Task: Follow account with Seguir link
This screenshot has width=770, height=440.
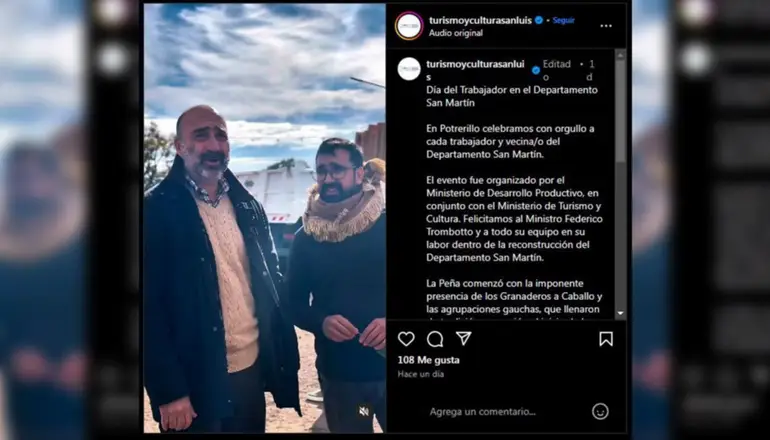Action: 564,21
